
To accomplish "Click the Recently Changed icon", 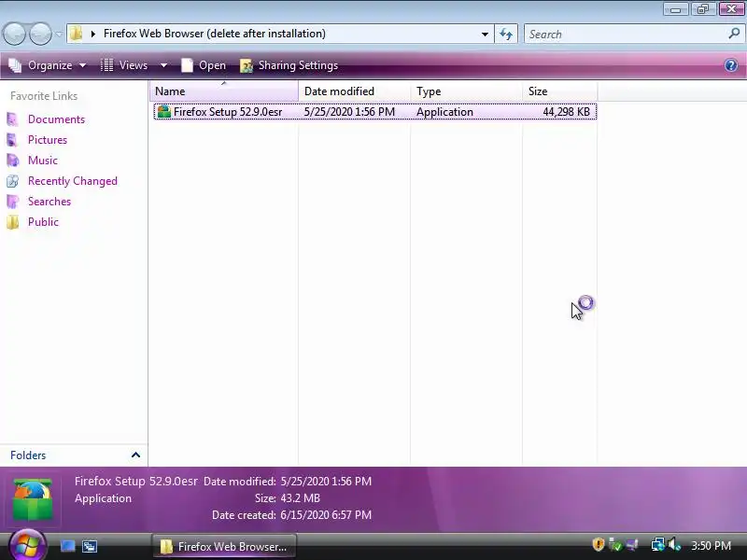I will pos(13,181).
